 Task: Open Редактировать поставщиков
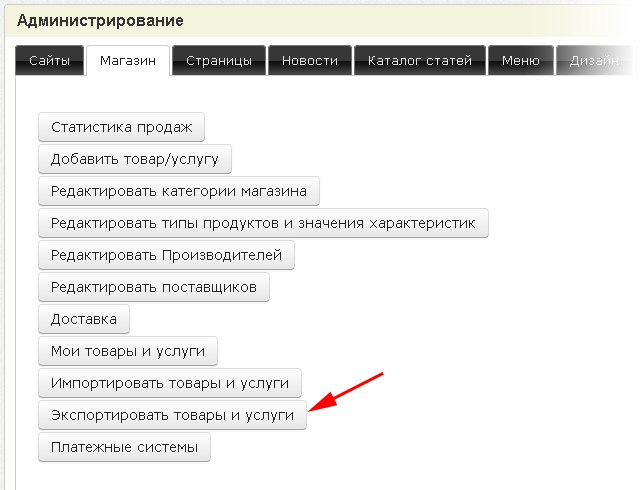(x=154, y=287)
